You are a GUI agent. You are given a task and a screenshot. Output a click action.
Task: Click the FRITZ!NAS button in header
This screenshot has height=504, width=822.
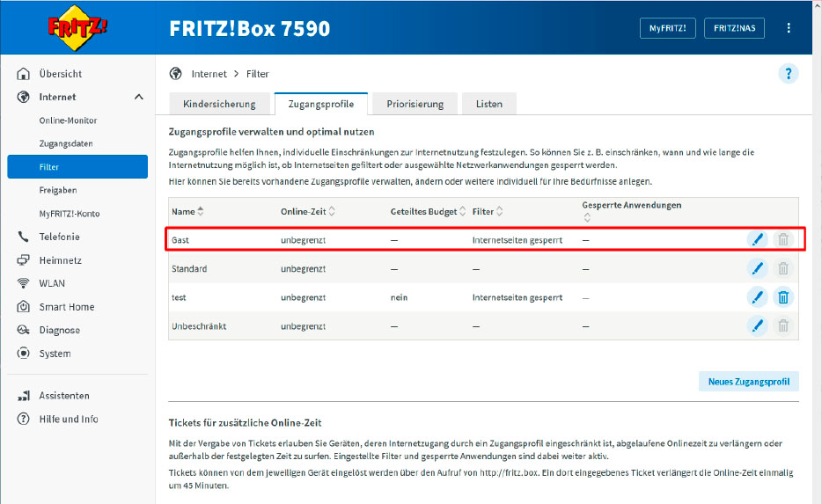click(x=734, y=28)
